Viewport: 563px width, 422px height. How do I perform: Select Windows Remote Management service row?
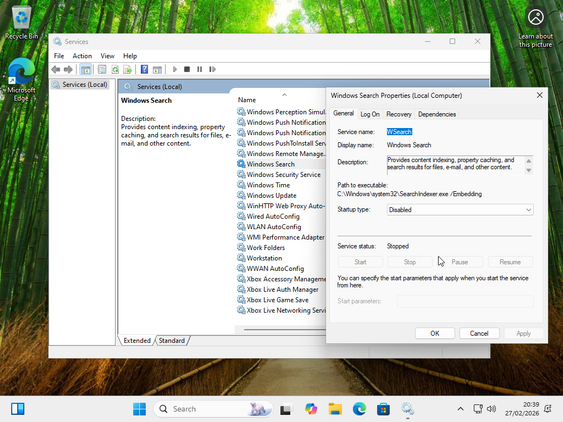pos(281,153)
